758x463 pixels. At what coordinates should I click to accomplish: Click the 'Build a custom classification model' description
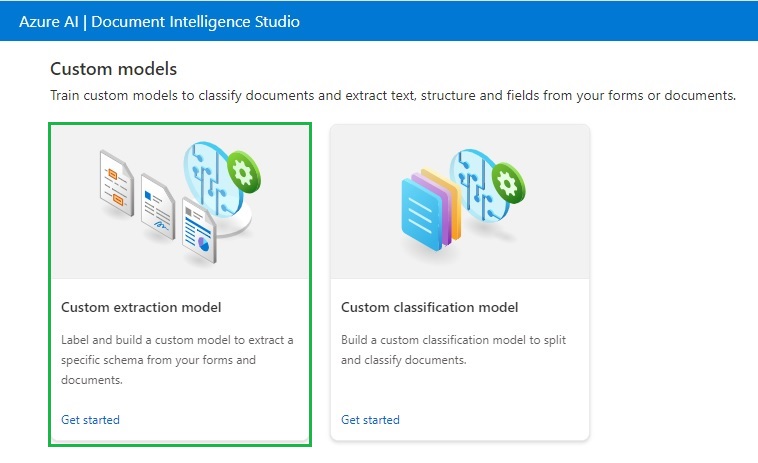[453, 350]
